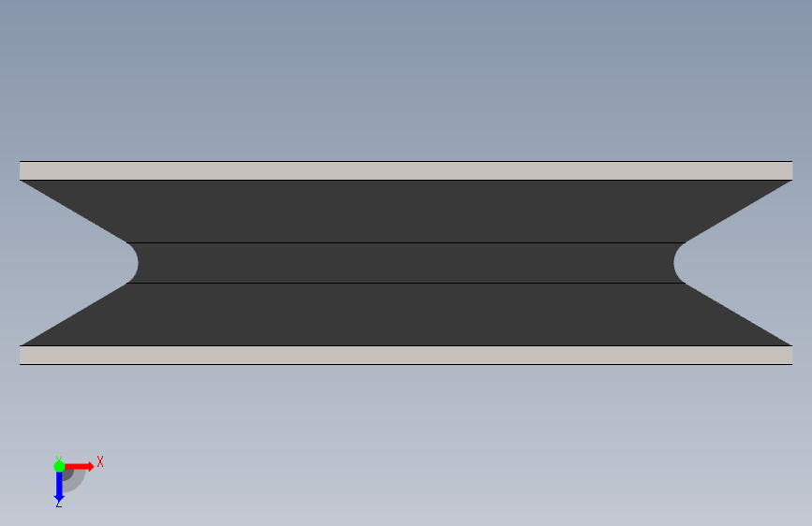The width and height of the screenshot is (812, 526).
Task: Click empty background below the model
Action: [x=406, y=440]
